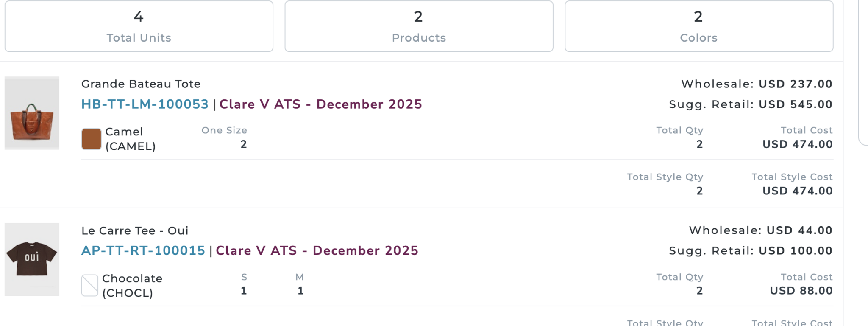Click the tote's Total Style Cost value
Image resolution: width=868 pixels, height=326 pixels.
(797, 191)
